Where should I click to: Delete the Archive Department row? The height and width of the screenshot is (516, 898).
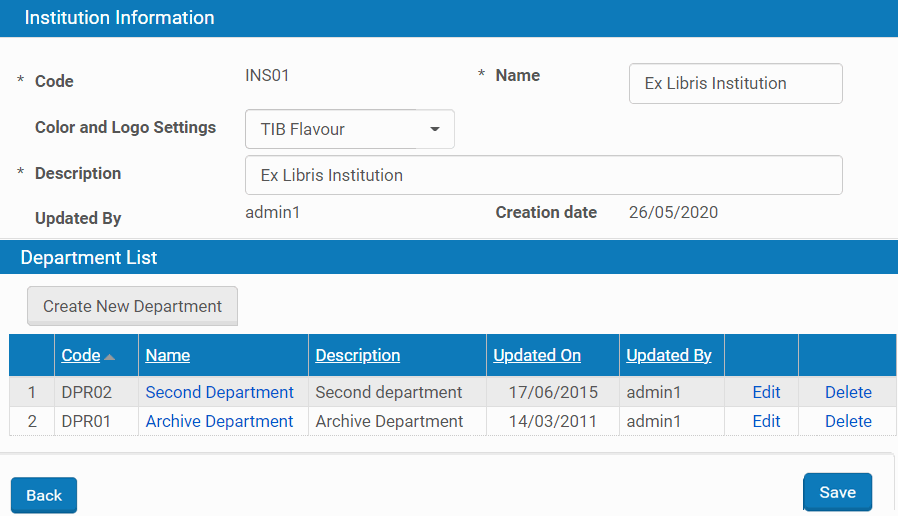(847, 421)
